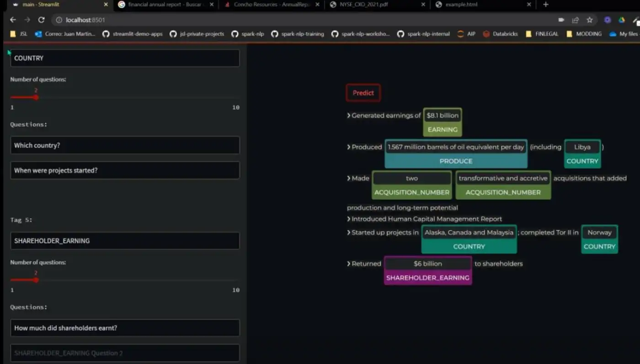Close the main - Streamlit tab
Viewport: 640px width, 364px height.
click(106, 5)
